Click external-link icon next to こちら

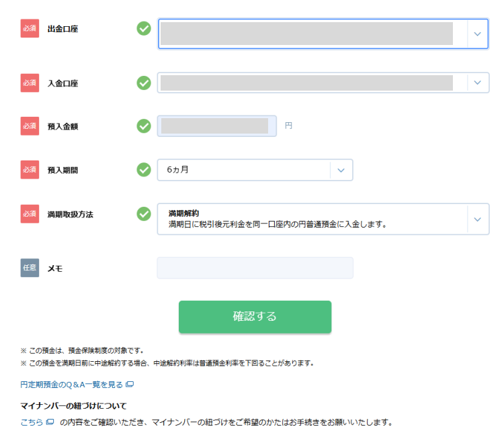(50, 422)
